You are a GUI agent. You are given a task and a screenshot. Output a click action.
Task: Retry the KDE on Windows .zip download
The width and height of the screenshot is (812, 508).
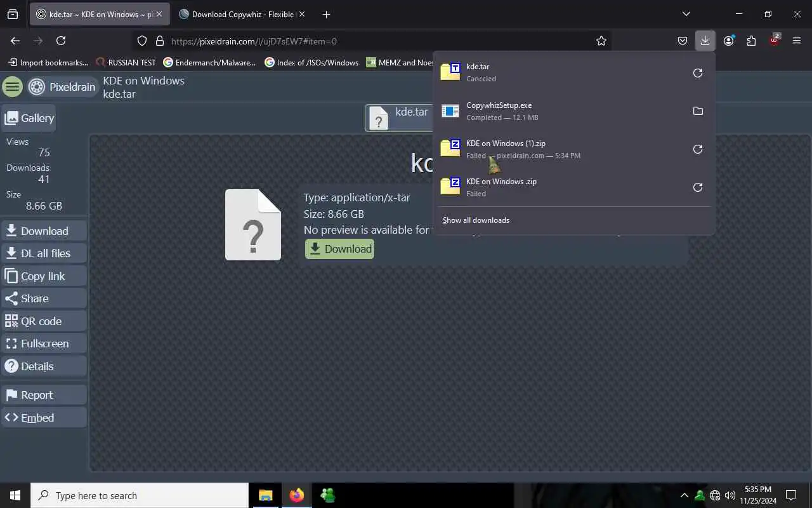(x=698, y=187)
